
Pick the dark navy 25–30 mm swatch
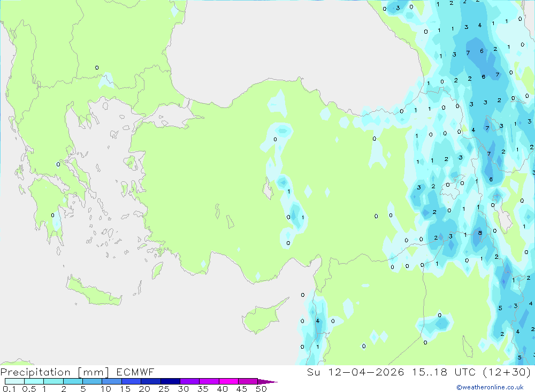coord(170,381)
